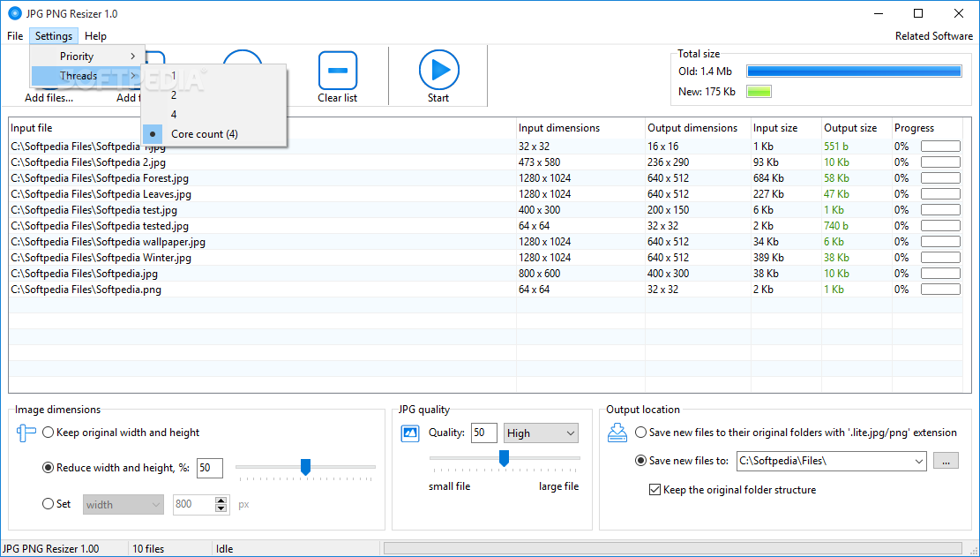Click the Output size column header
980x557 pixels.
point(857,127)
